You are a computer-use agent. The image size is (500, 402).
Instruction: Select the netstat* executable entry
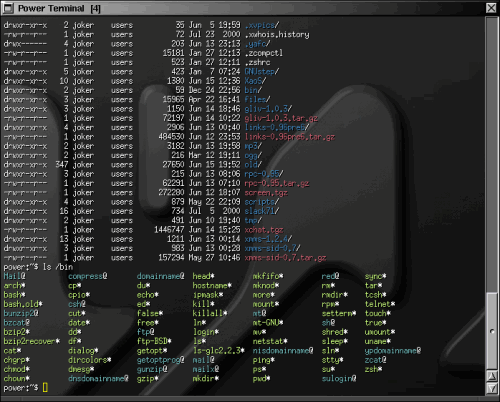click(x=270, y=341)
